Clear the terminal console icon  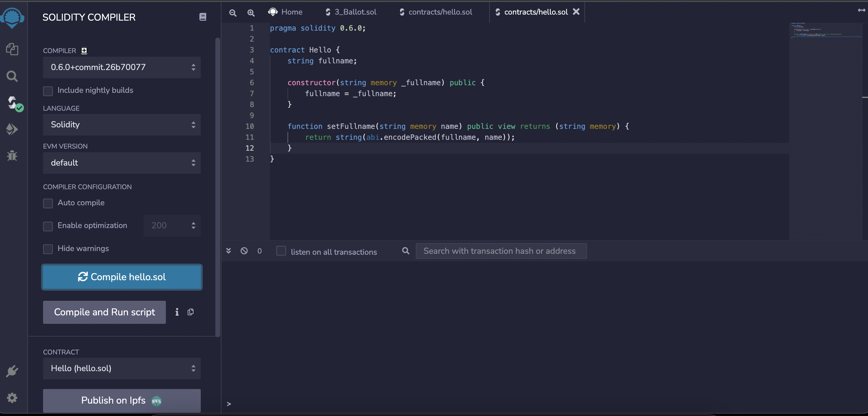point(244,251)
